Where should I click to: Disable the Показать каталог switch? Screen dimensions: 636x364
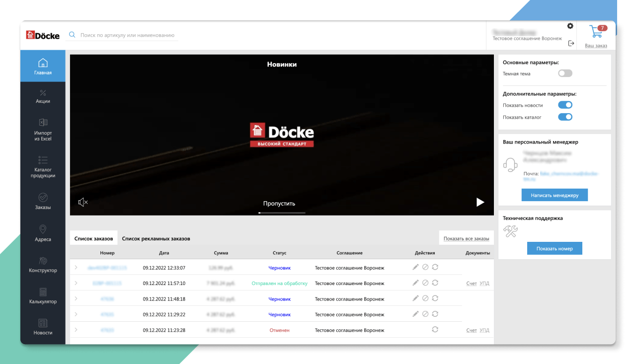pyautogui.click(x=565, y=117)
